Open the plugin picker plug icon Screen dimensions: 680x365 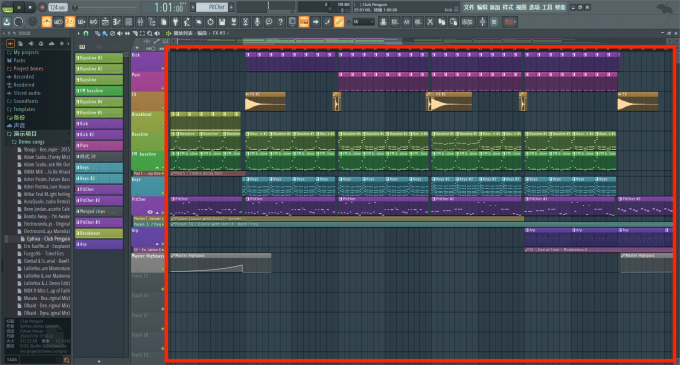click(175, 22)
